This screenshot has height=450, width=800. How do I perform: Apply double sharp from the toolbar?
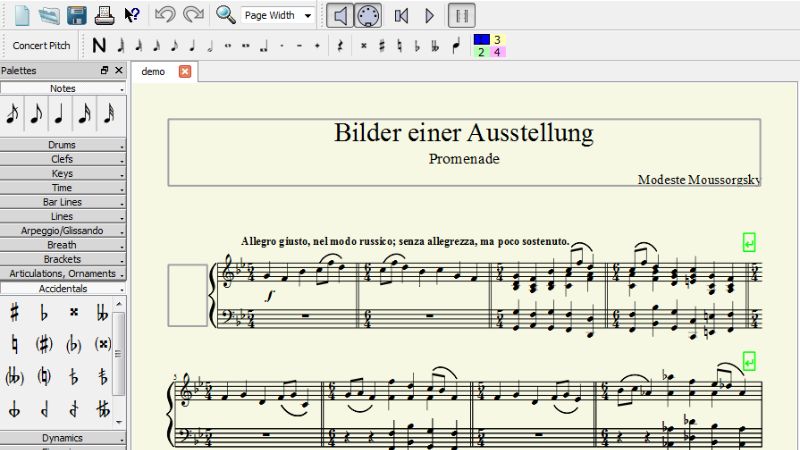click(x=364, y=46)
